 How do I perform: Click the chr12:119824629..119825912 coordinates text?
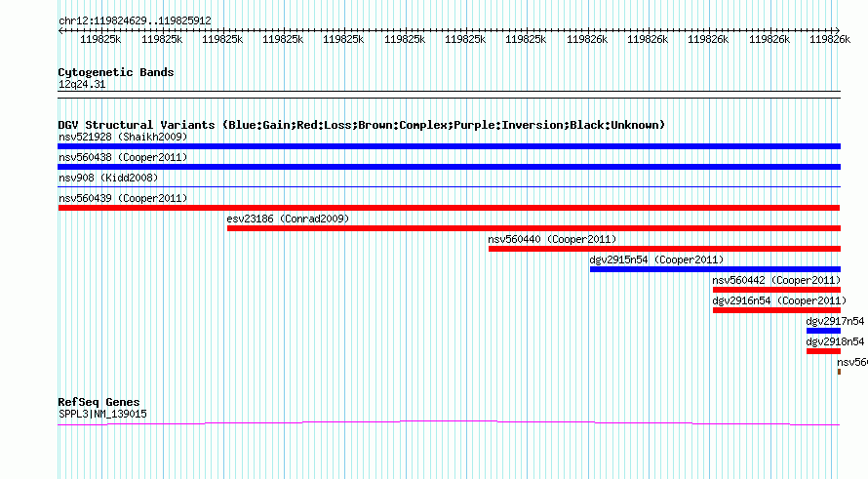coord(135,21)
